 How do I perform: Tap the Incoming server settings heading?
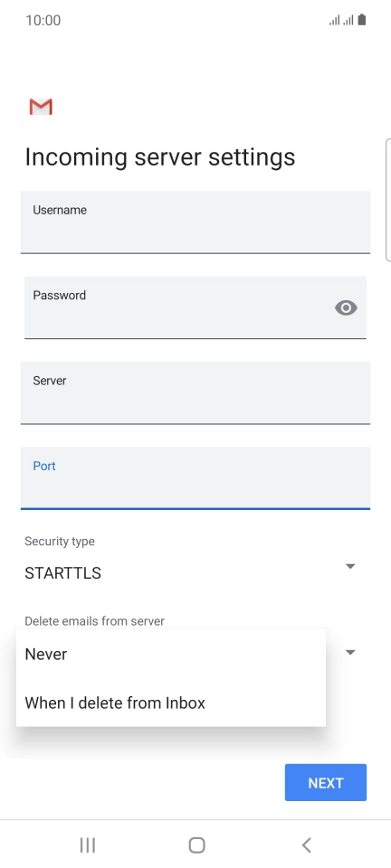point(160,157)
